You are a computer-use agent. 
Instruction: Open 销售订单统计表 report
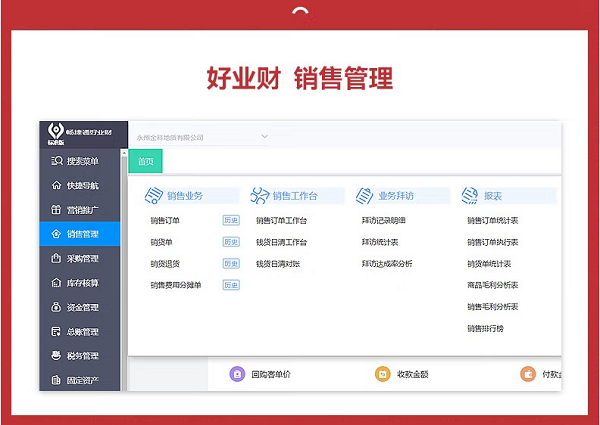(492, 220)
